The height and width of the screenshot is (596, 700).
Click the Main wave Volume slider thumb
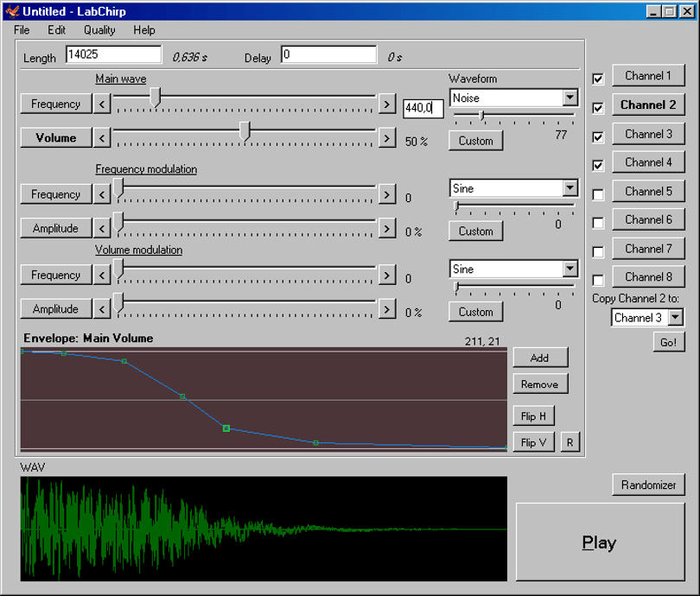coord(245,131)
